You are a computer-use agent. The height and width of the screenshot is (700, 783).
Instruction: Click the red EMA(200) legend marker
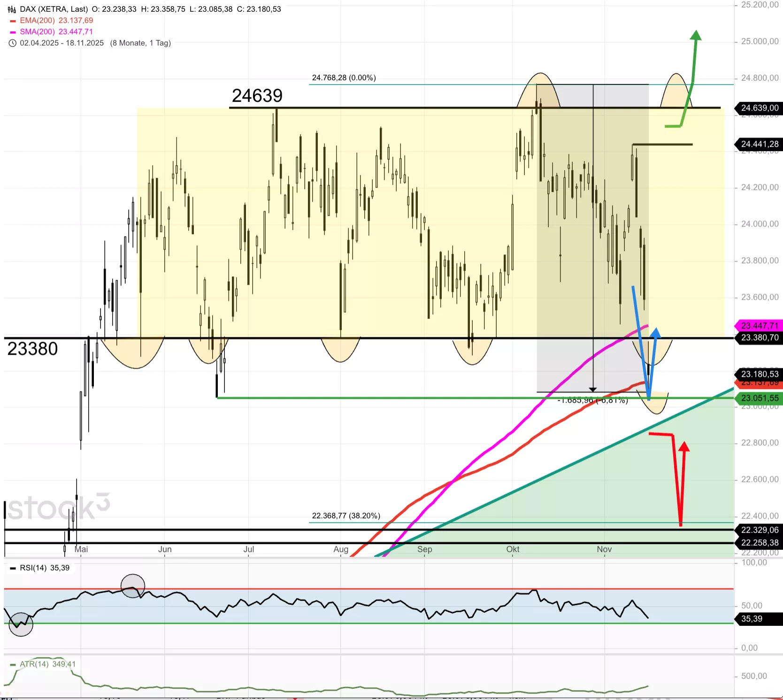coord(13,21)
